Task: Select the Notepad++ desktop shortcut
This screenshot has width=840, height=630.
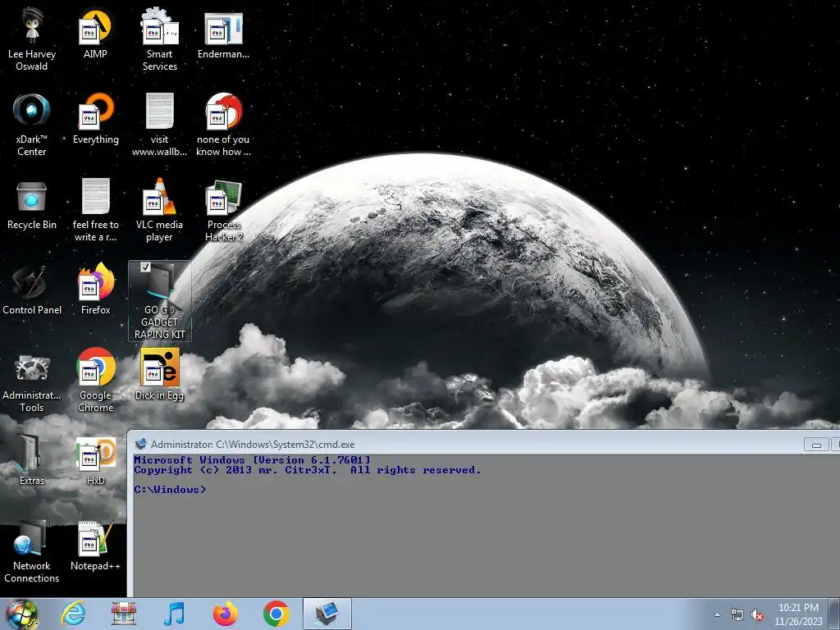Action: [95, 546]
